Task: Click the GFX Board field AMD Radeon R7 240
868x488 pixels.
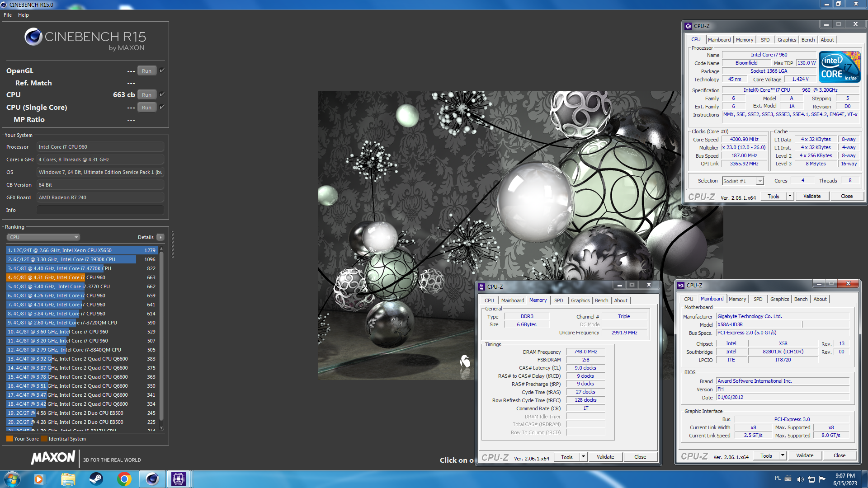Action: 100,197
